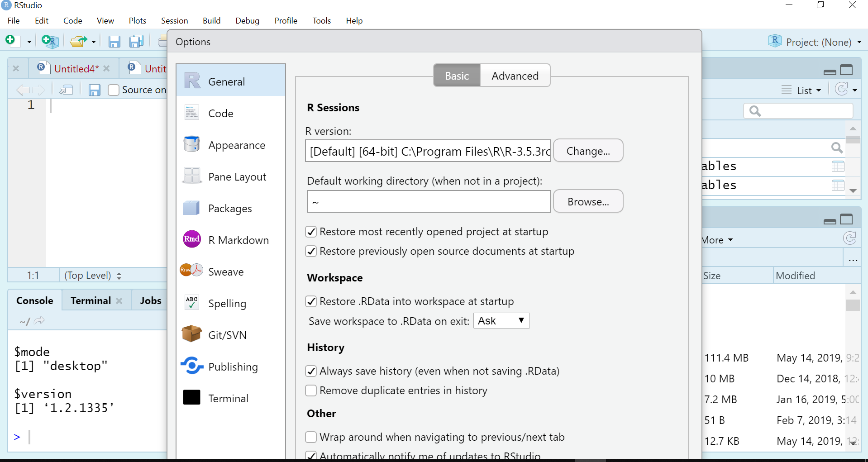This screenshot has width=868, height=462.
Task: Click the Environment pane search field
Action: click(798, 110)
